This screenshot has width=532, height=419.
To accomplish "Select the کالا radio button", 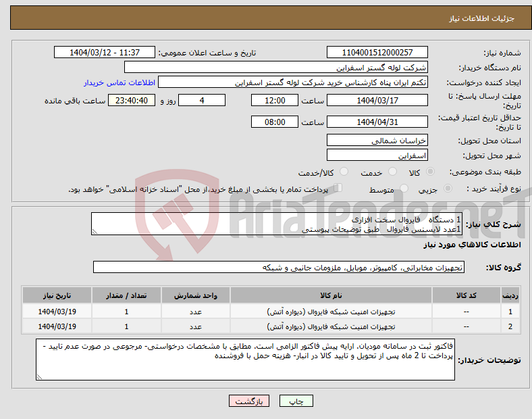I will tap(430, 172).
